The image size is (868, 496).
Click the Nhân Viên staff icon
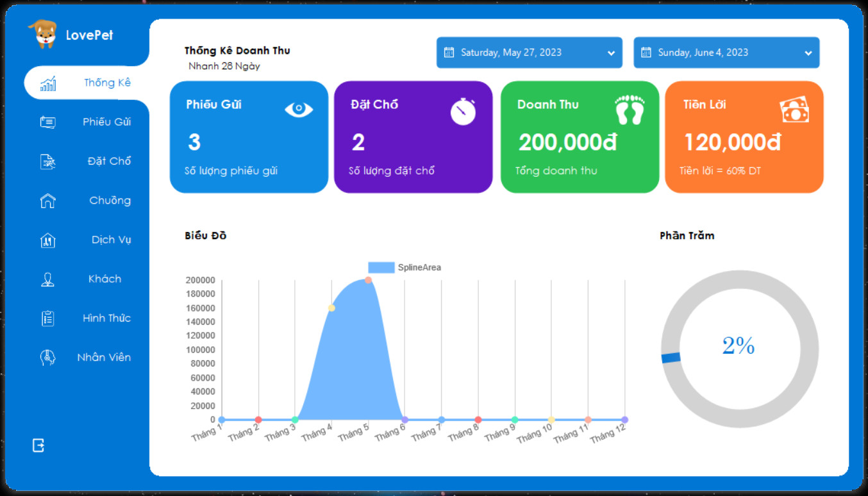pyautogui.click(x=48, y=358)
